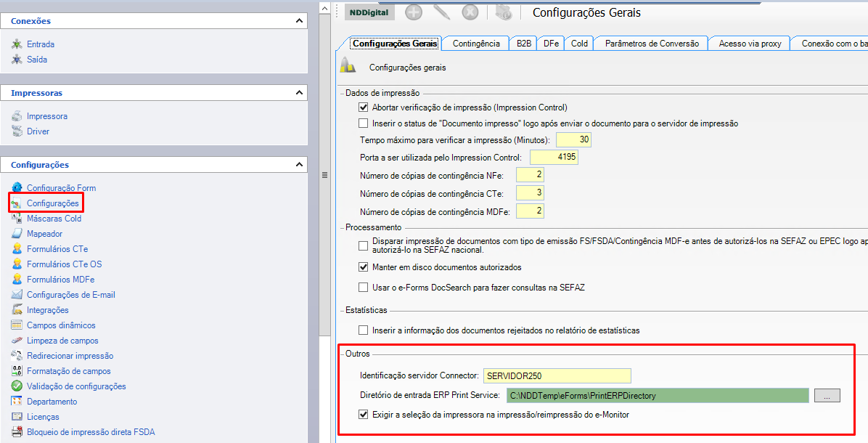868x443 pixels.
Task: Open Bloqueio de impressão direta FSDA icon
Action: click(x=17, y=432)
